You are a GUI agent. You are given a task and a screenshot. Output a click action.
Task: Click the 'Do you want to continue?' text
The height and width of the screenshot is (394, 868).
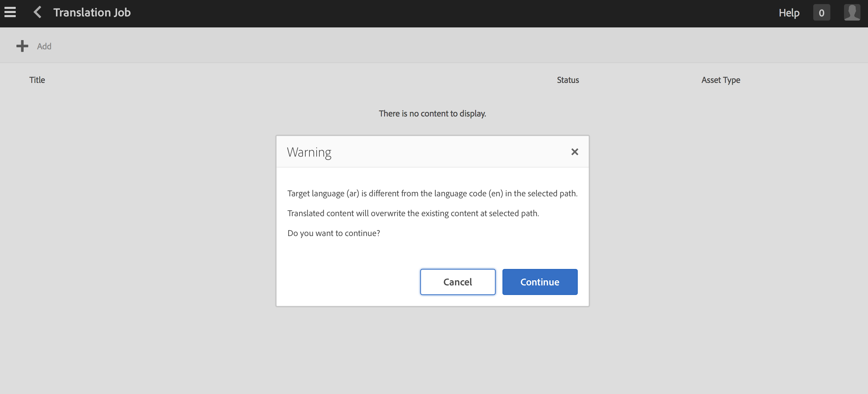[x=334, y=233]
